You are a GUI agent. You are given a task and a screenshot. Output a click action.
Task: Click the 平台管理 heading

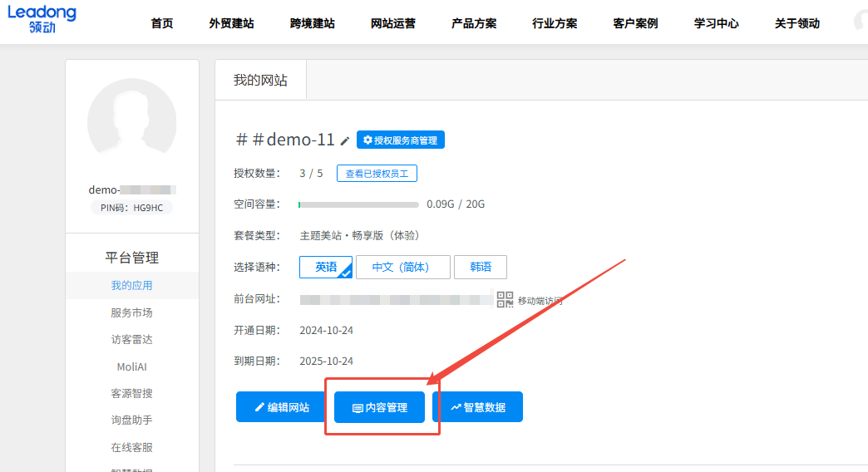click(x=131, y=258)
